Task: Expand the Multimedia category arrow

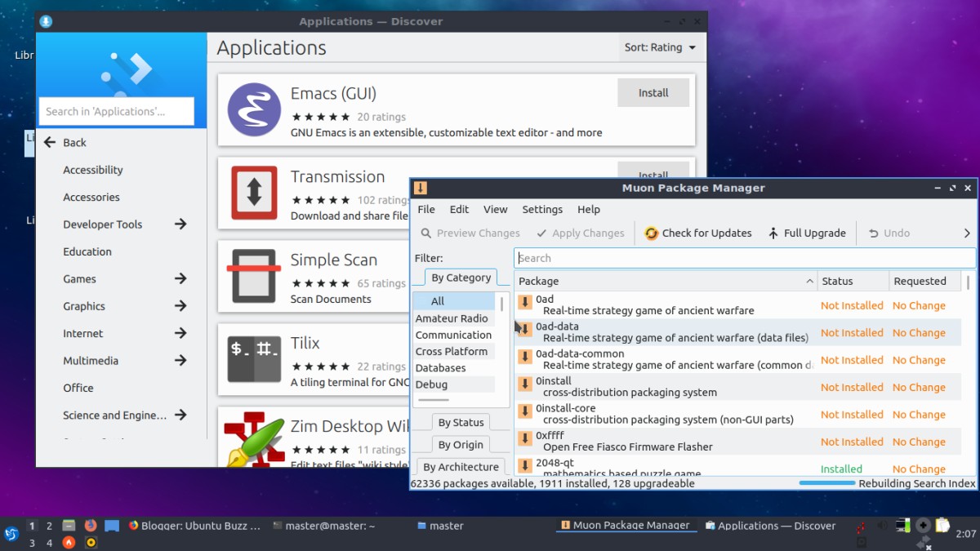Action: coord(180,360)
